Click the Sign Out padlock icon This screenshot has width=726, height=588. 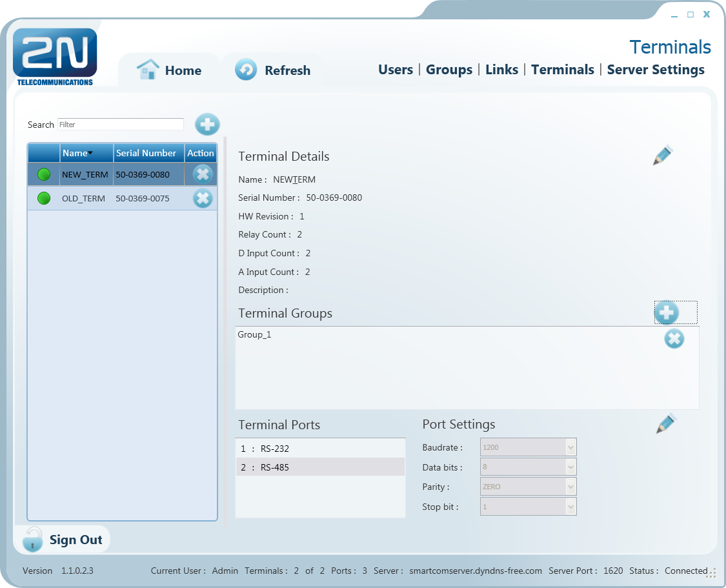pos(33,540)
